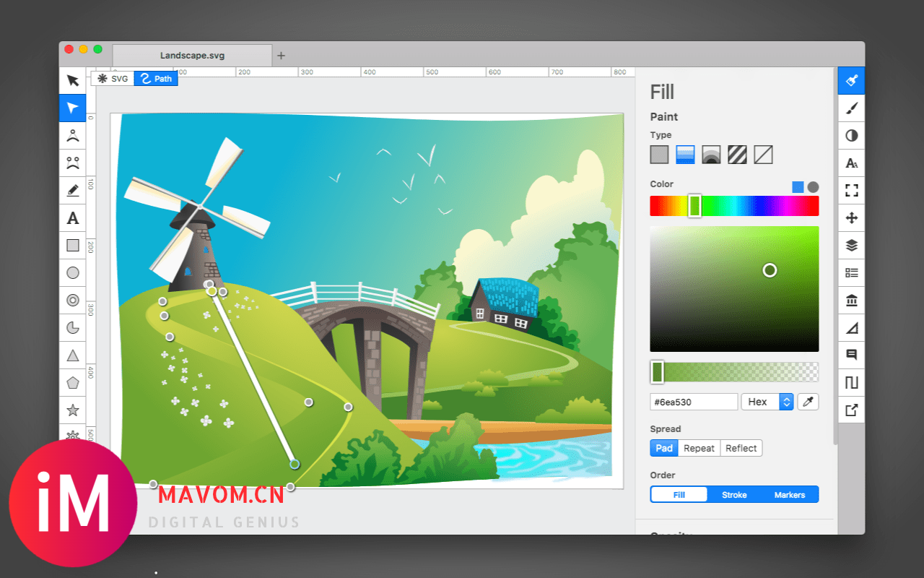Viewport: 924px width, 578px height.
Task: Click the gradient stop handle
Action: pyautogui.click(x=657, y=371)
